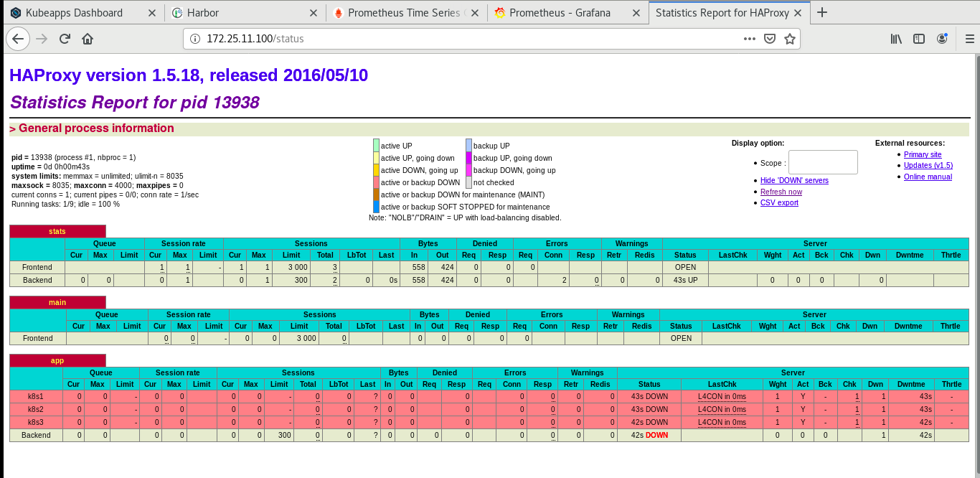Close the Prometheus - Grafana tab
This screenshot has height=478, width=980.
636,12
